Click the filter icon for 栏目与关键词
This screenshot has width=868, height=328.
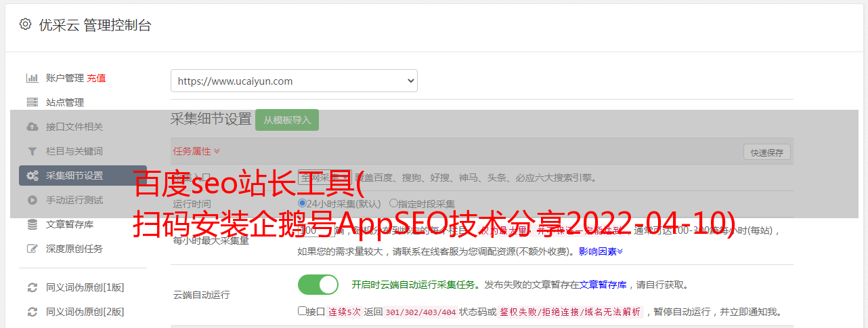[32, 151]
